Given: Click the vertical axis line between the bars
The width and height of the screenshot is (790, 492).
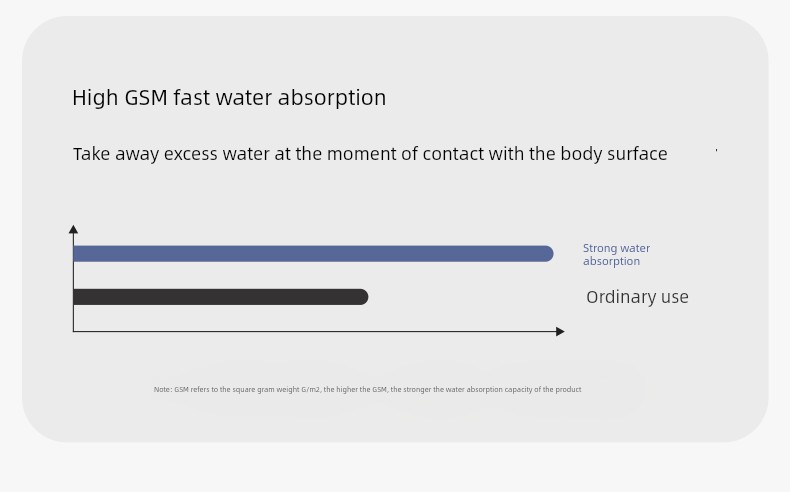Looking at the screenshot, I should [74, 275].
